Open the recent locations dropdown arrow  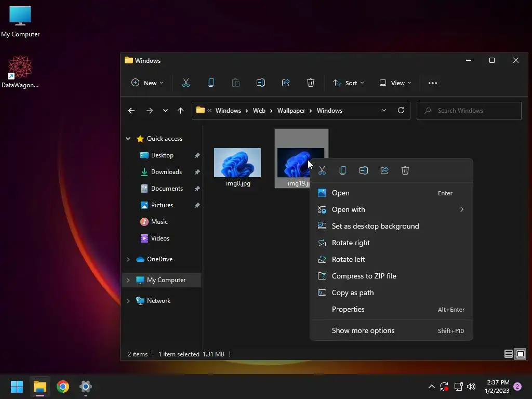[165, 111]
